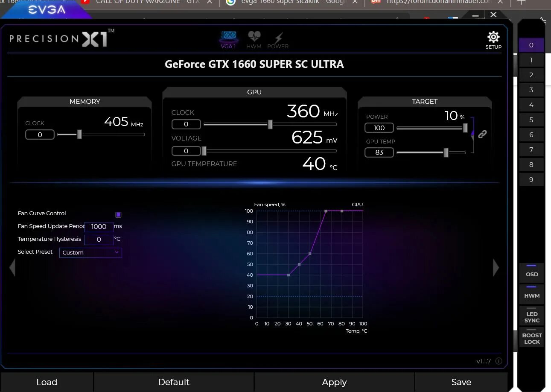Select profile slot 5
The image size is (551, 392).
[x=531, y=120]
